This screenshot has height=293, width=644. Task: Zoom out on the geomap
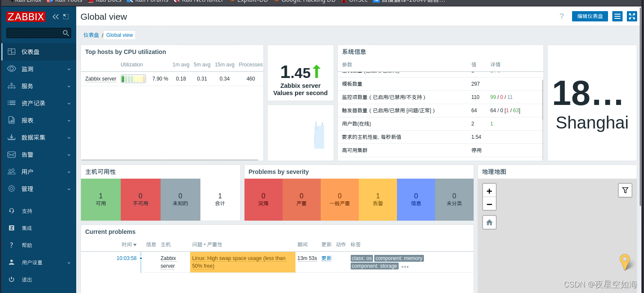tap(489, 204)
